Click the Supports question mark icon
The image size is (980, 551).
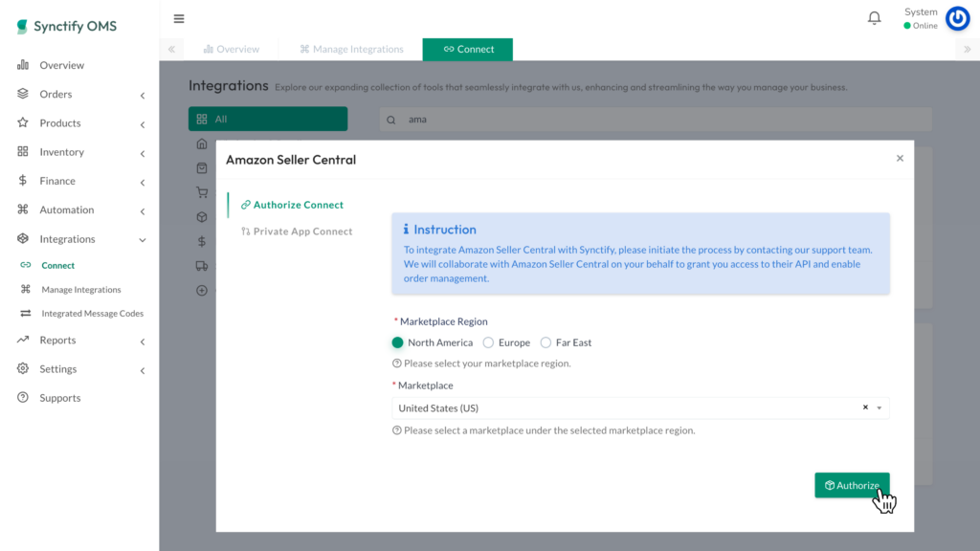23,397
